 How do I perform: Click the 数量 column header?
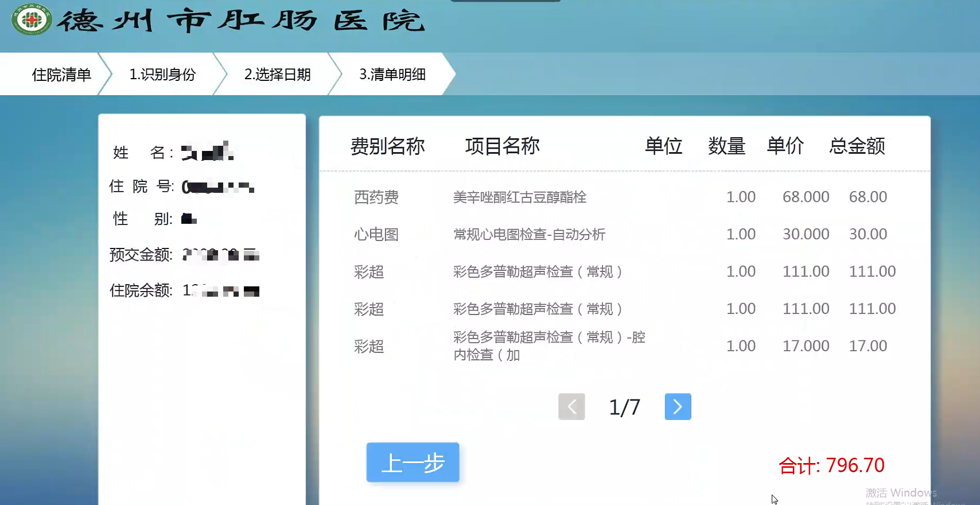click(x=726, y=146)
